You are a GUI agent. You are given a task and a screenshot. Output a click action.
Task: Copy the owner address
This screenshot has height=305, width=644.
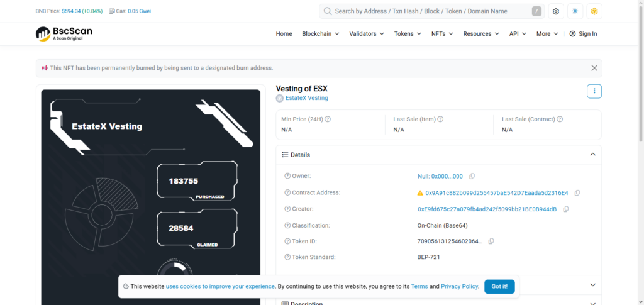coord(472,177)
